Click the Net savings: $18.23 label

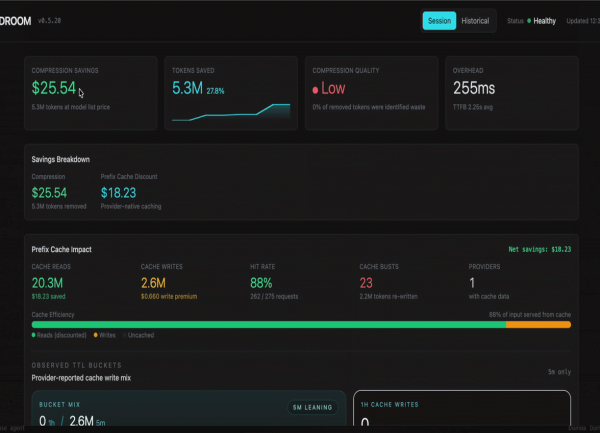point(540,249)
